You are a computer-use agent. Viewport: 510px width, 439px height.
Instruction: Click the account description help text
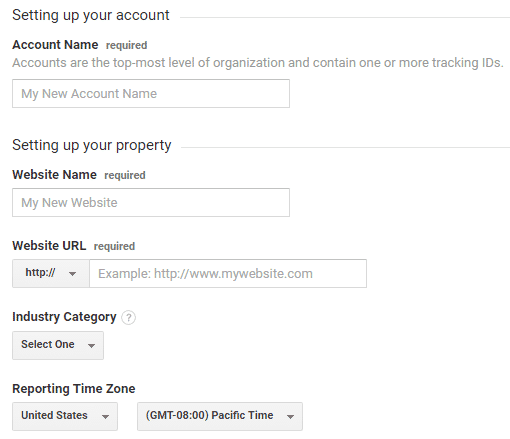coord(258,63)
